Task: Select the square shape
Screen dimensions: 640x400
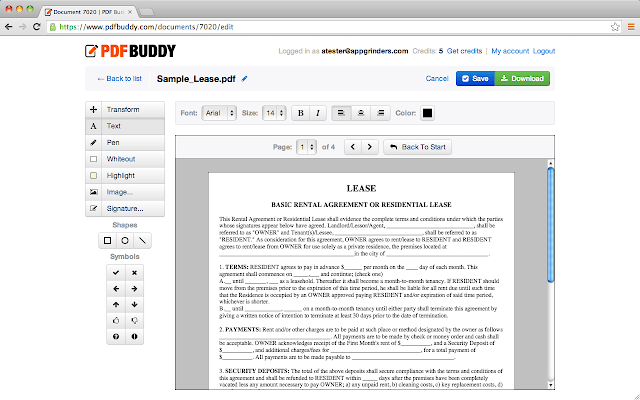Action: point(108,240)
